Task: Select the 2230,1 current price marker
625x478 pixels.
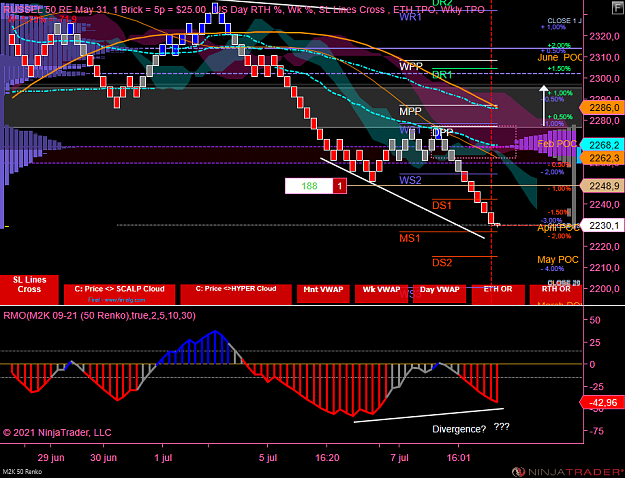Action: pos(602,226)
